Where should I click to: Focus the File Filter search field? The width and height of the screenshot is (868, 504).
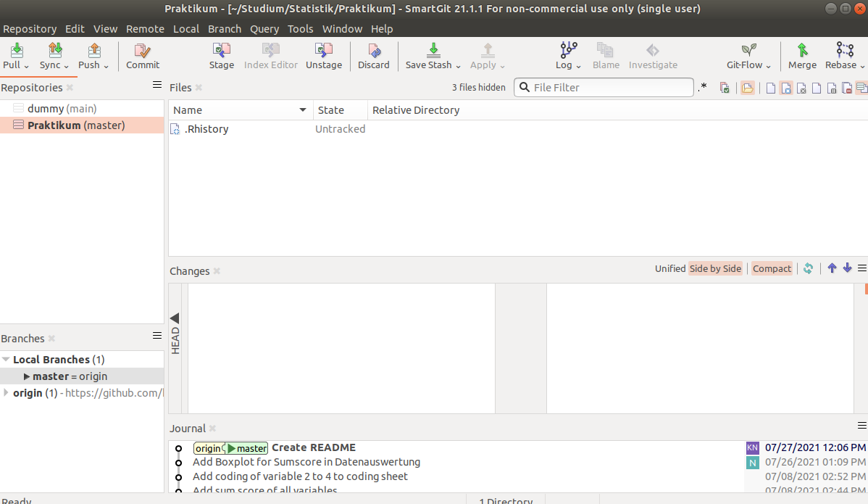click(604, 88)
